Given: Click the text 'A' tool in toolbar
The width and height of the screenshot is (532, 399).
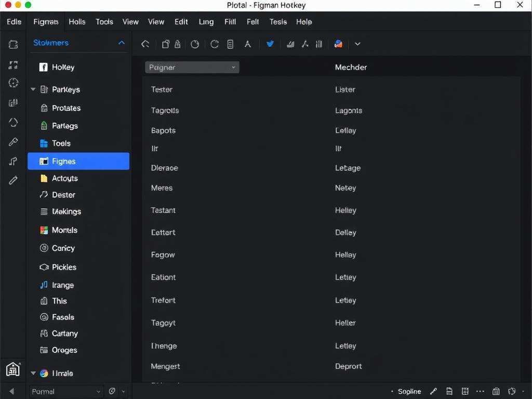Looking at the screenshot, I should pyautogui.click(x=248, y=44).
